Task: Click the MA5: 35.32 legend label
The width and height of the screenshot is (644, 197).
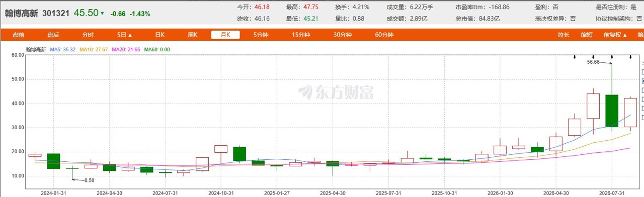Action: point(62,50)
